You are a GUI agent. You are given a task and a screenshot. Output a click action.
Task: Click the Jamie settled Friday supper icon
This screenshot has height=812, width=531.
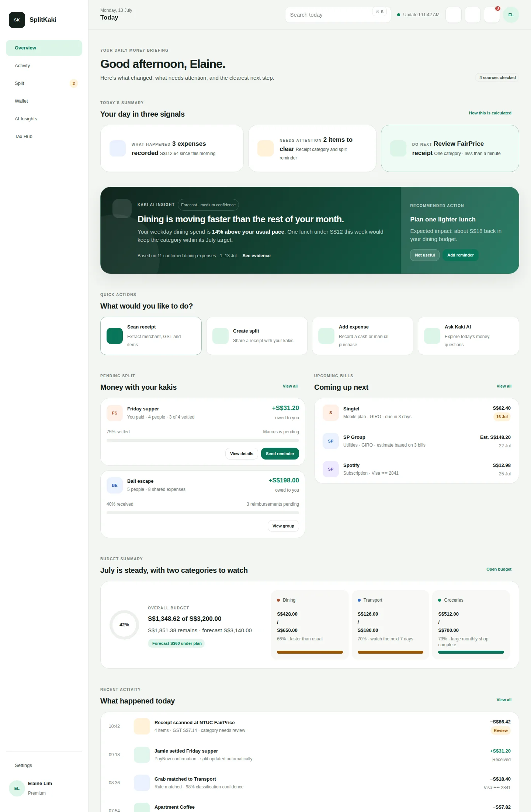coord(142,755)
